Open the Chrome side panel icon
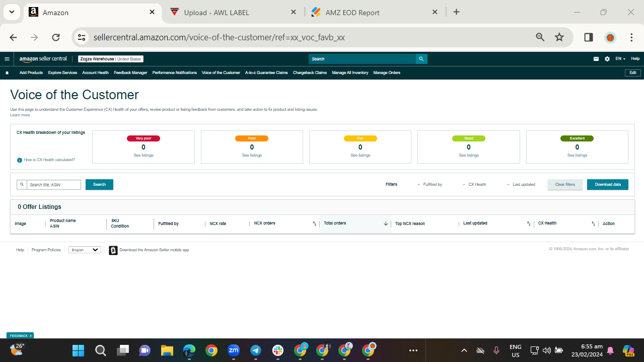This screenshot has width=644, height=362. pyautogui.click(x=589, y=37)
